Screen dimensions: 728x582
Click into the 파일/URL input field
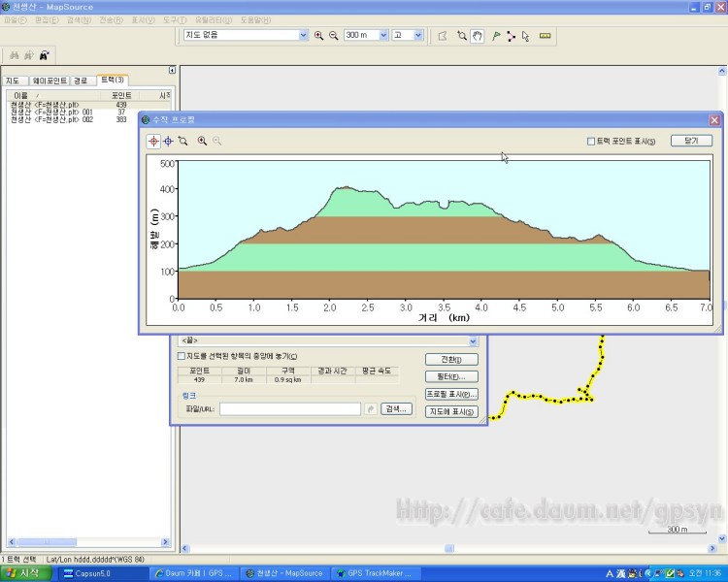coord(290,409)
